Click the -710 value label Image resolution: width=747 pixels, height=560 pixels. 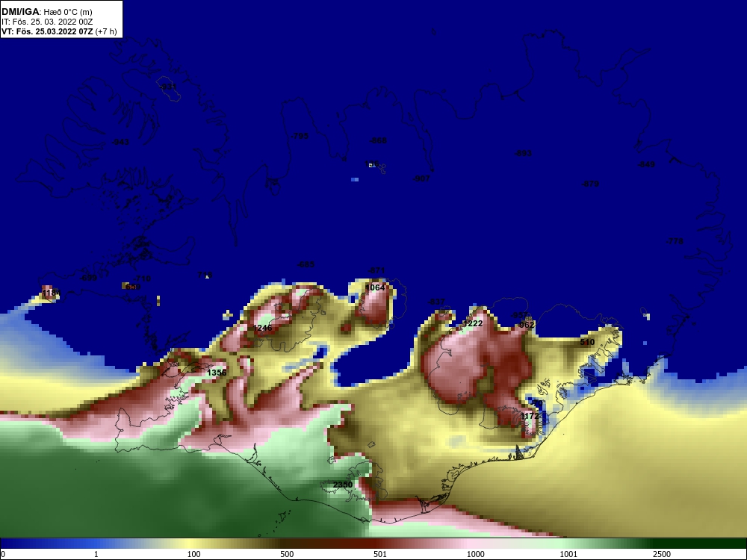[142, 279]
